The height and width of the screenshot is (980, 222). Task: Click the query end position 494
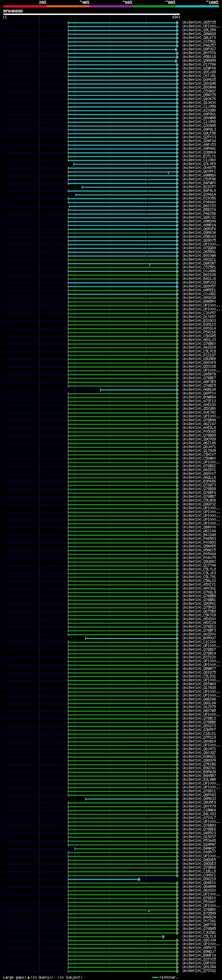pyautogui.click(x=175, y=17)
